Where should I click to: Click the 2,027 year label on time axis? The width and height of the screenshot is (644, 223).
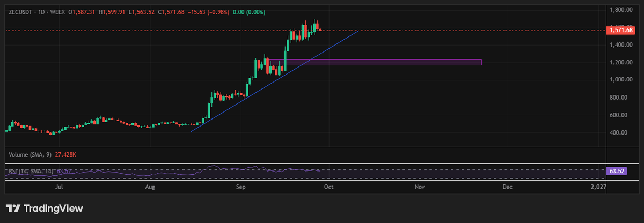click(598, 187)
